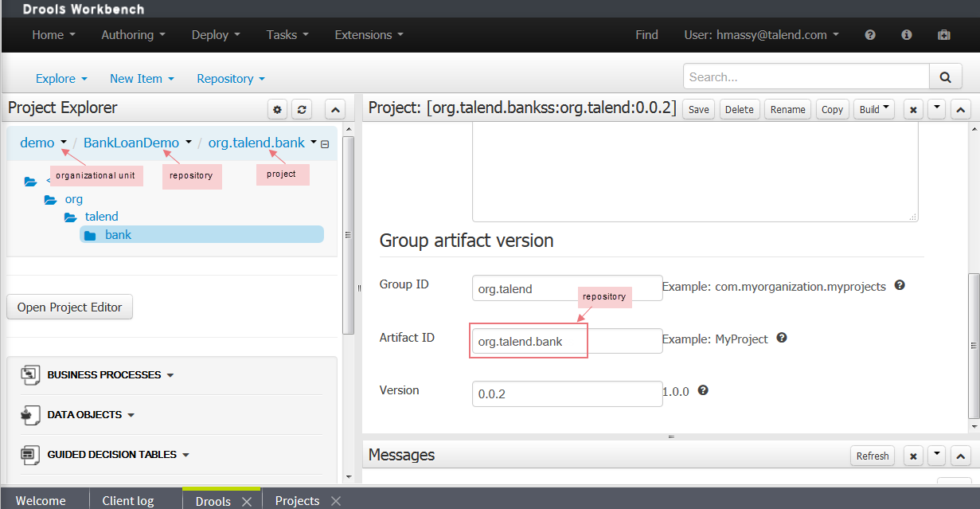Click the talend folder icon
This screenshot has height=509, width=980.
70,217
